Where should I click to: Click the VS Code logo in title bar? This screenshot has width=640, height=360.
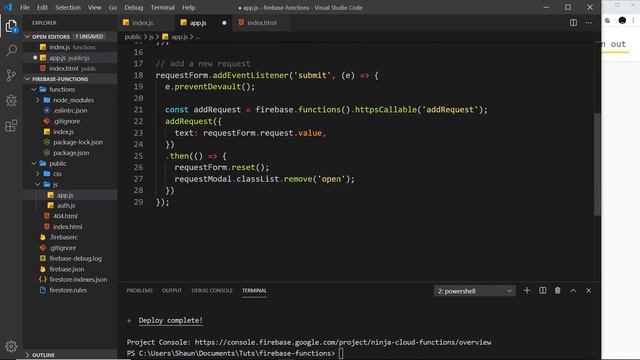click(8, 7)
